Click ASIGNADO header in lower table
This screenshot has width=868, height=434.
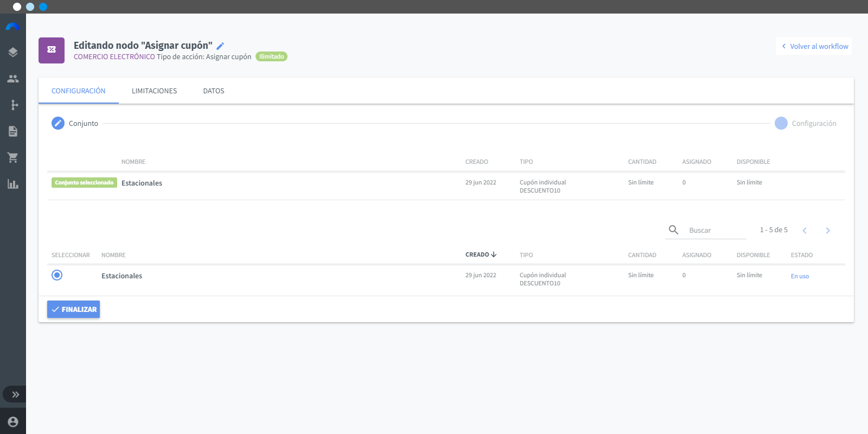point(697,255)
